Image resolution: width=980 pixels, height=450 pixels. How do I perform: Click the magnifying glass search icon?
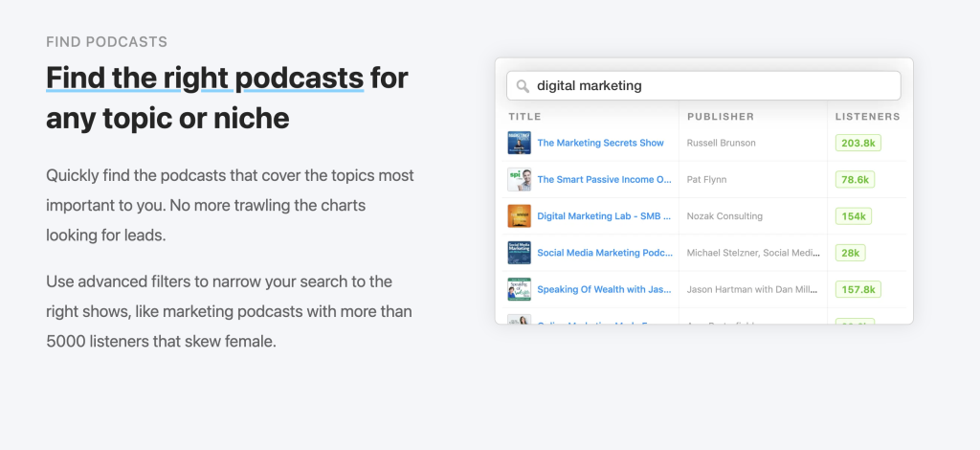523,86
